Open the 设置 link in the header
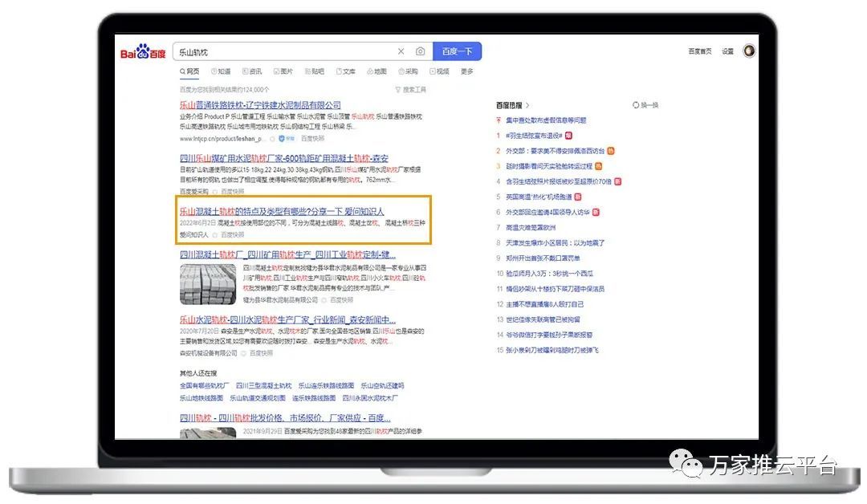 [727, 51]
